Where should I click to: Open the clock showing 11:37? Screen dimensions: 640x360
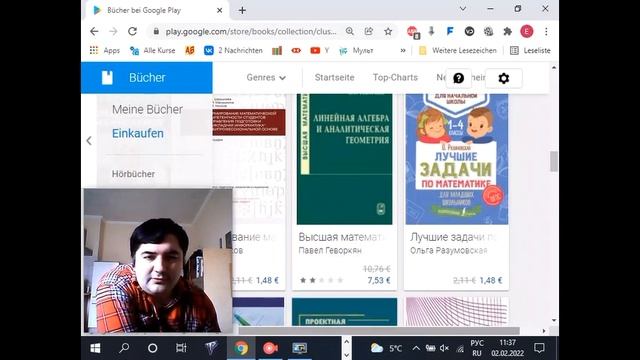pos(507,348)
